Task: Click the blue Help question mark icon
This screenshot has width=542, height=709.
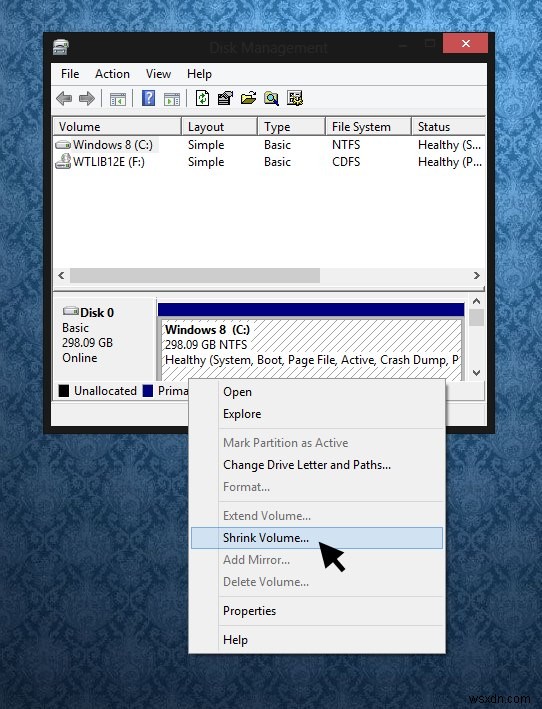Action: [148, 98]
